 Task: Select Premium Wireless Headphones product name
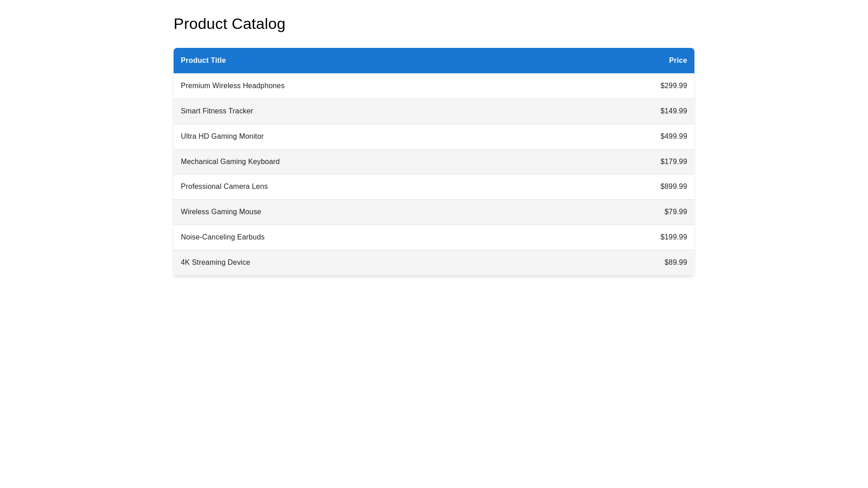[232, 86]
